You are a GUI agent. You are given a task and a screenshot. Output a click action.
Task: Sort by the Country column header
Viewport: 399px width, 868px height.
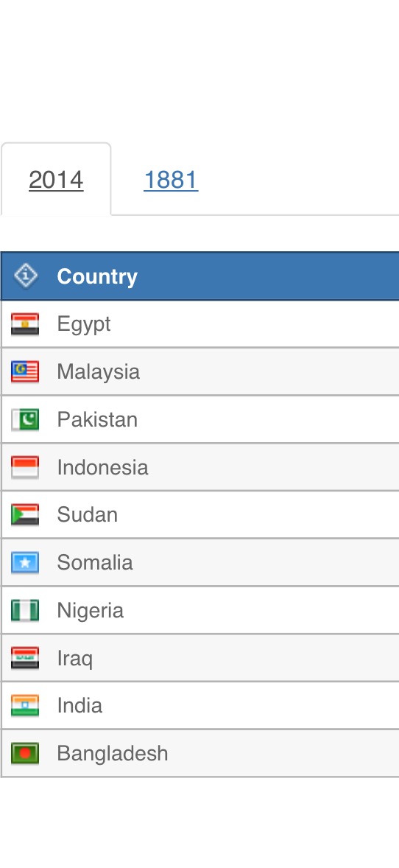point(97,276)
